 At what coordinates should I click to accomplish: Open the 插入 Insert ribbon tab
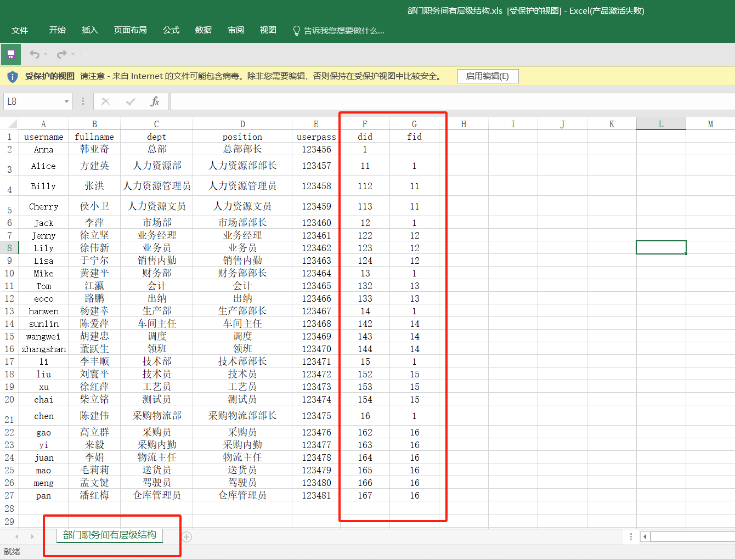pyautogui.click(x=90, y=30)
